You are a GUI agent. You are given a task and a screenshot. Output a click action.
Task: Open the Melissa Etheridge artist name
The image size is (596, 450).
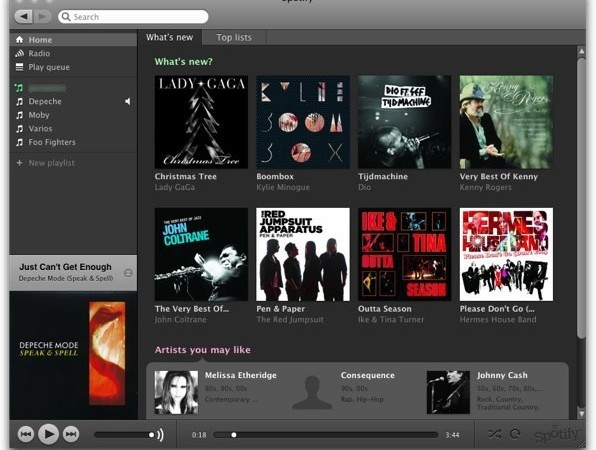click(x=241, y=376)
